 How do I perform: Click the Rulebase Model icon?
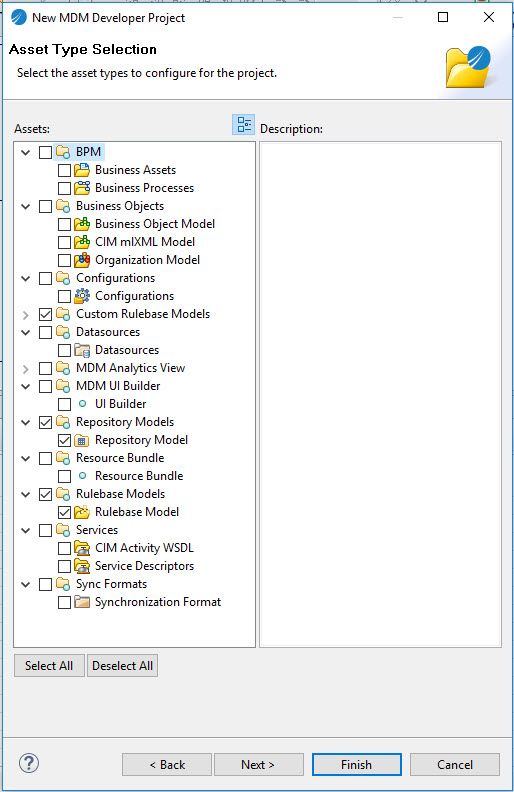pyautogui.click(x=82, y=512)
